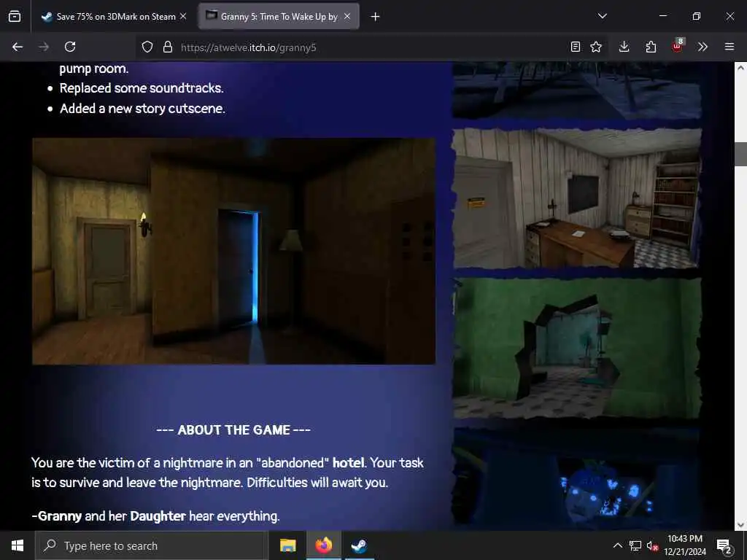Viewport: 747px width, 560px height.
Task: Toggle Reader View for this page
Action: (576, 47)
